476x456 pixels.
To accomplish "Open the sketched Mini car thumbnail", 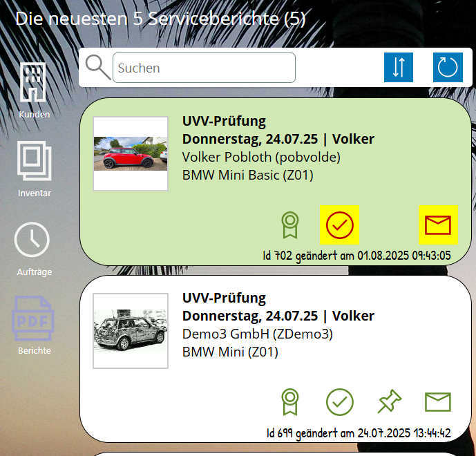I will (131, 331).
